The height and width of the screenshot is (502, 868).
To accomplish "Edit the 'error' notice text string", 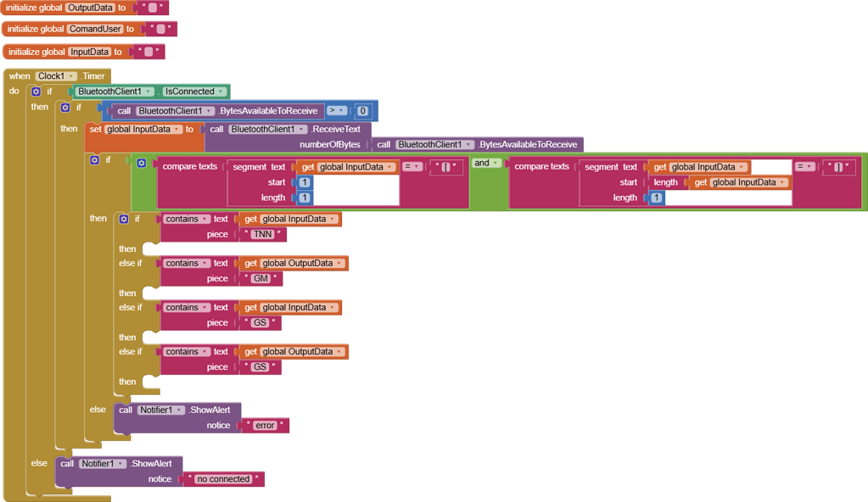I will pyautogui.click(x=265, y=426).
